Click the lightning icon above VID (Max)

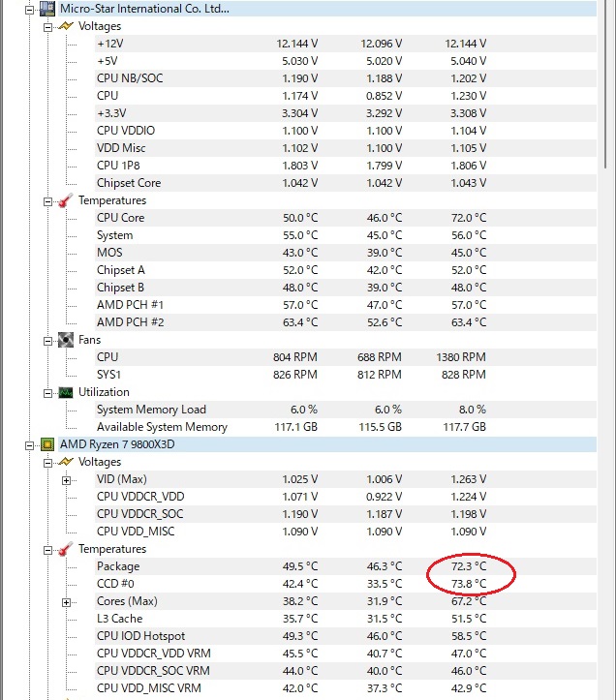66,462
